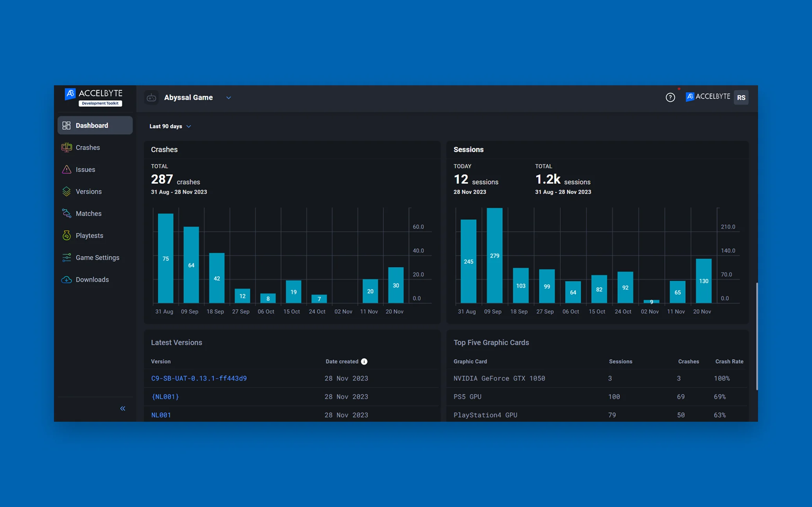The height and width of the screenshot is (507, 812).
Task: Click the Downloads cloud icon
Action: (66, 280)
